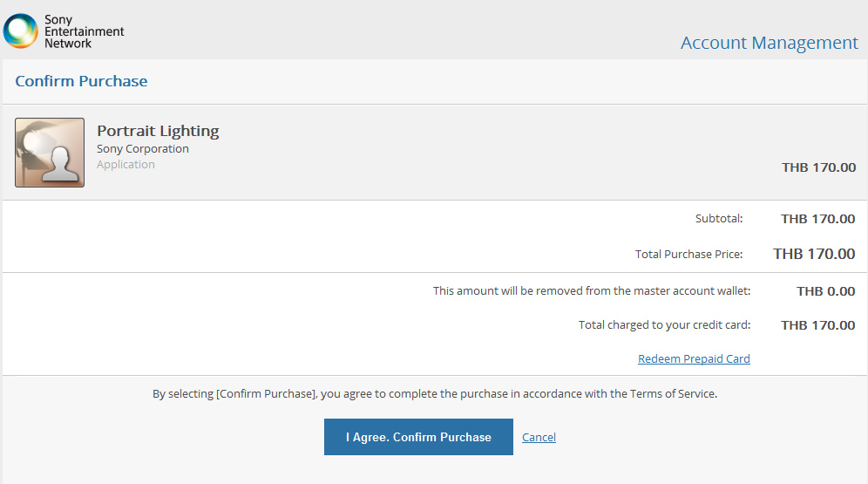Open the Redeem Prepaid Card link
The image size is (868, 484).
[x=694, y=358]
